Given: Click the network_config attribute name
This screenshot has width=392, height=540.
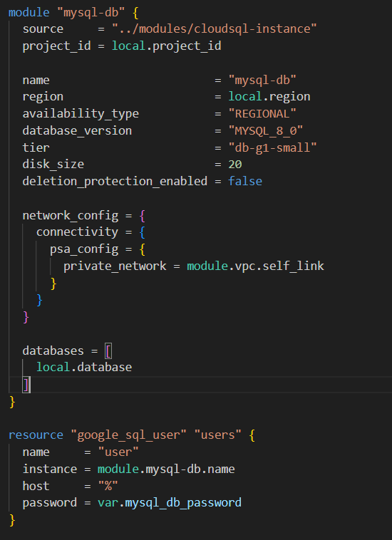Looking at the screenshot, I should click(x=71, y=216).
